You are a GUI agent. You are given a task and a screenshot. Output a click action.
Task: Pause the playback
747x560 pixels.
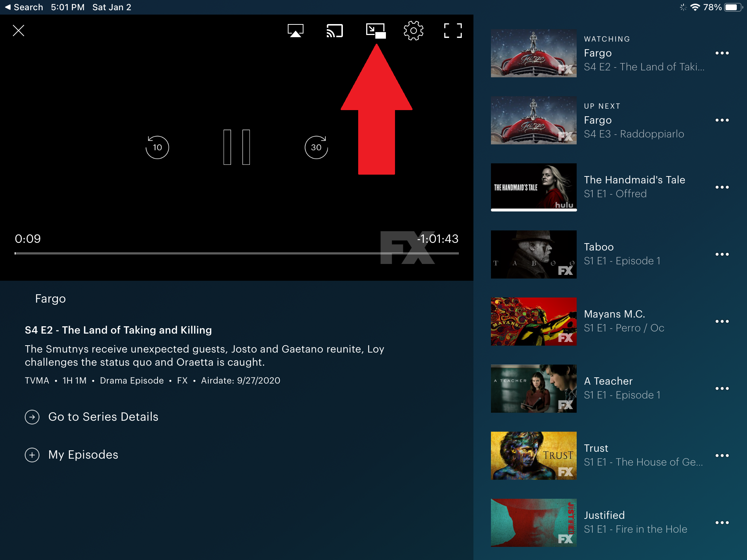237,147
